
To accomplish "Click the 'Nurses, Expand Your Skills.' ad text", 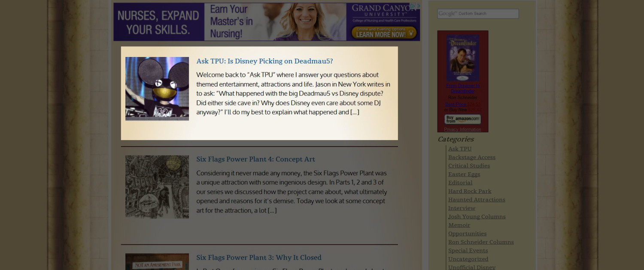I will click(x=158, y=22).
